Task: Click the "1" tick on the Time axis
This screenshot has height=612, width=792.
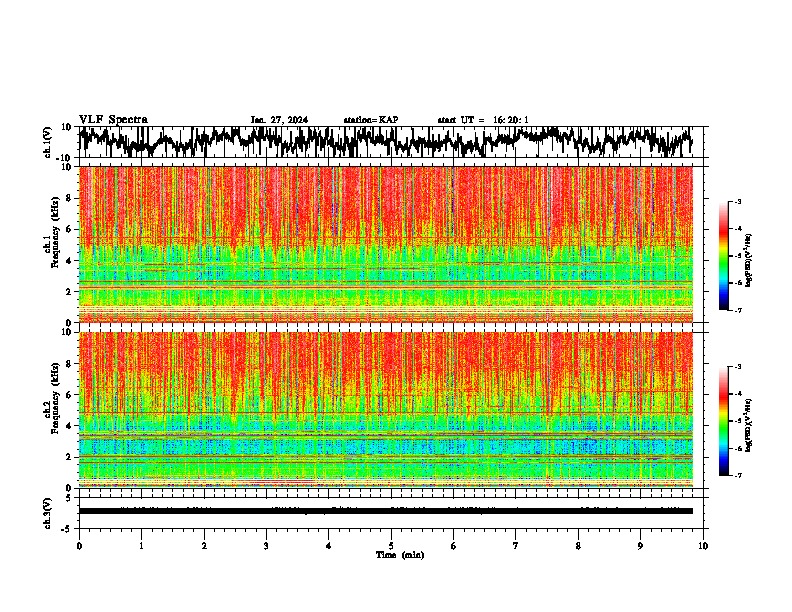Action: [x=141, y=546]
